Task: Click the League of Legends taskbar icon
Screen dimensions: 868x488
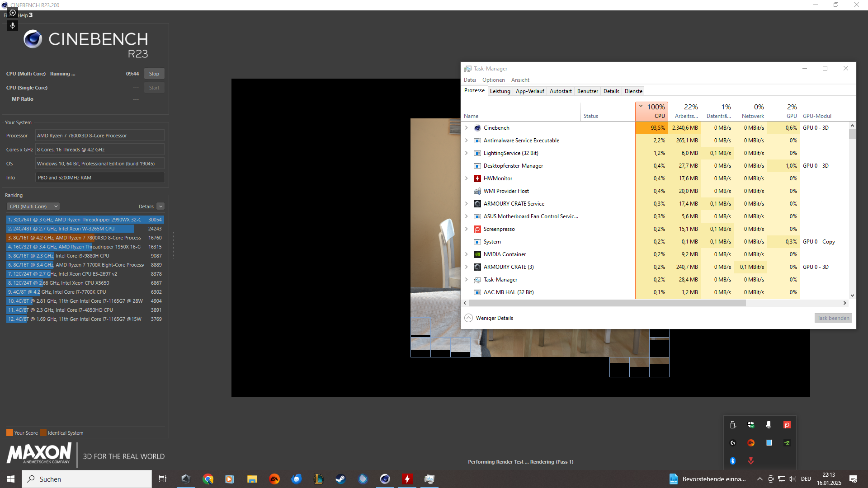Action: [319, 479]
